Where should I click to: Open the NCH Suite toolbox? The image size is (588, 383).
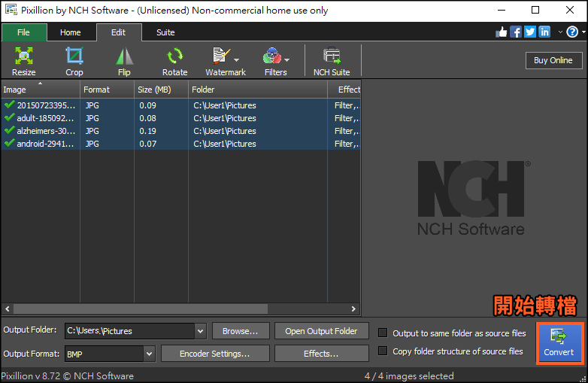(x=332, y=61)
